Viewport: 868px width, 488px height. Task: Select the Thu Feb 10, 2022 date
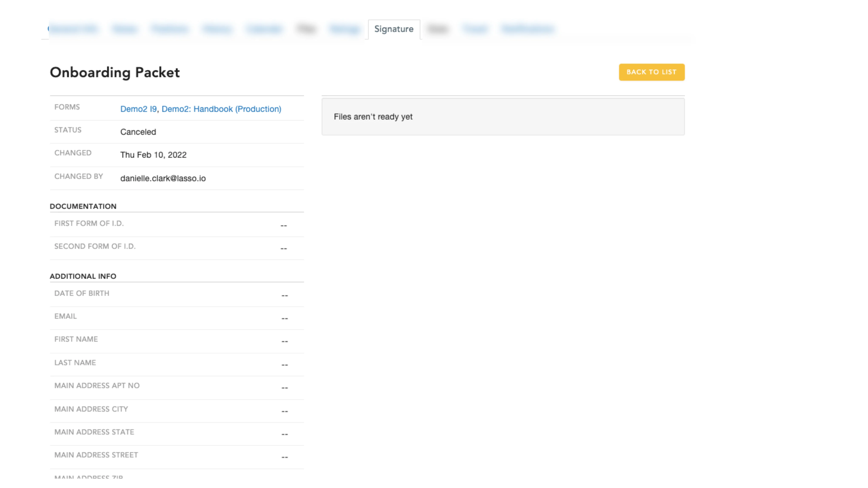[153, 155]
